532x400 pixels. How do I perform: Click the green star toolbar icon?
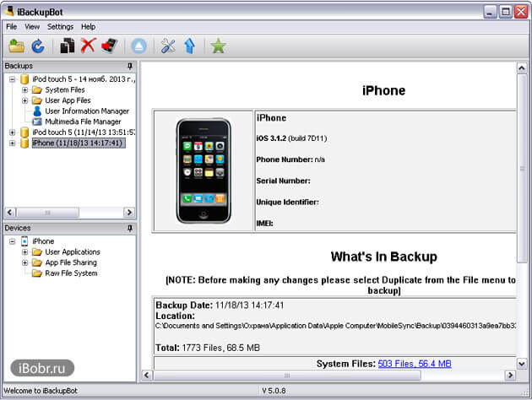pos(219,46)
